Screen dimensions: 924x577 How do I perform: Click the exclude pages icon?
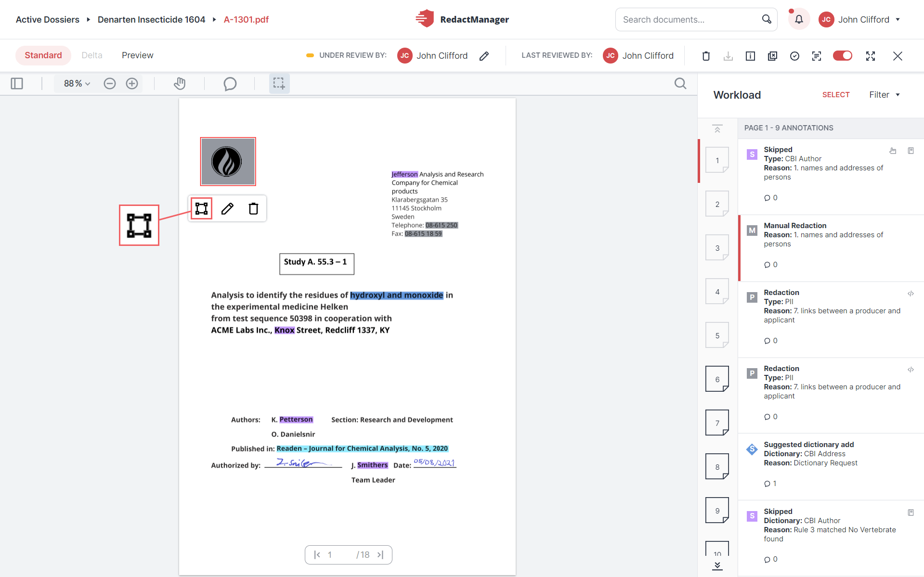772,56
